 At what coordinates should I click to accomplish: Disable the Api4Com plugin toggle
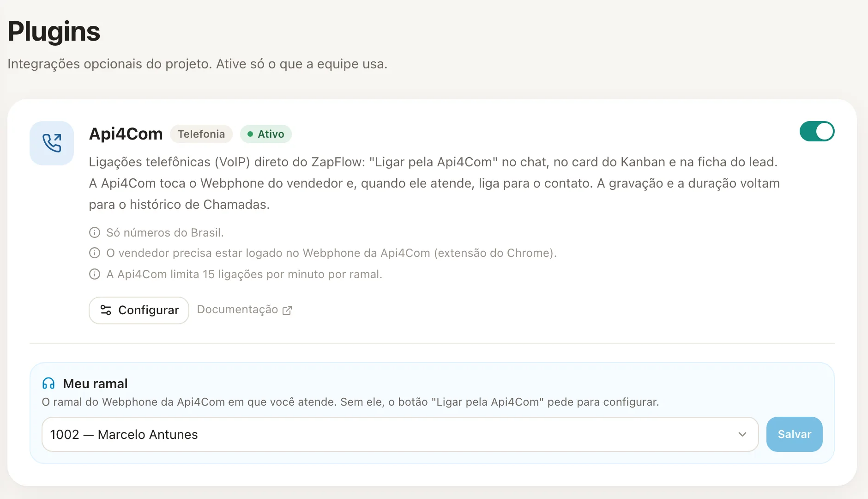(x=817, y=131)
